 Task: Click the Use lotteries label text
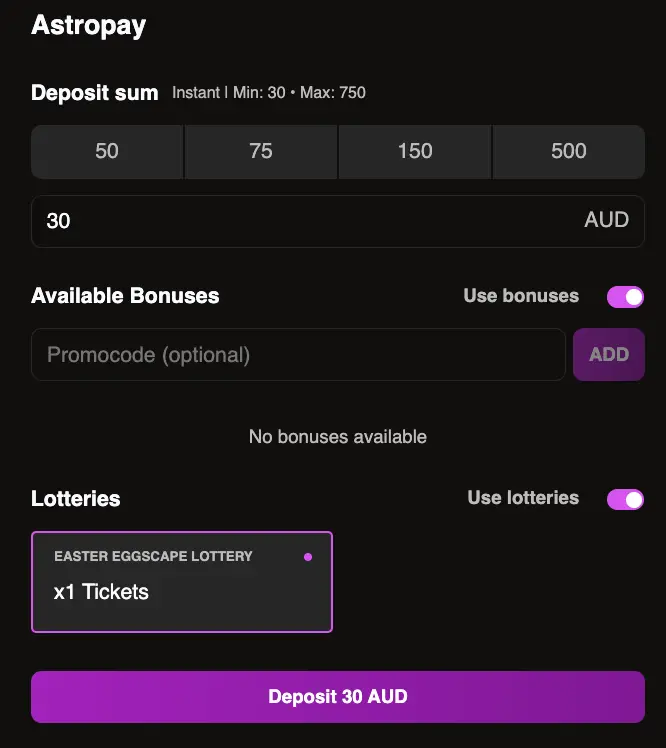523,498
